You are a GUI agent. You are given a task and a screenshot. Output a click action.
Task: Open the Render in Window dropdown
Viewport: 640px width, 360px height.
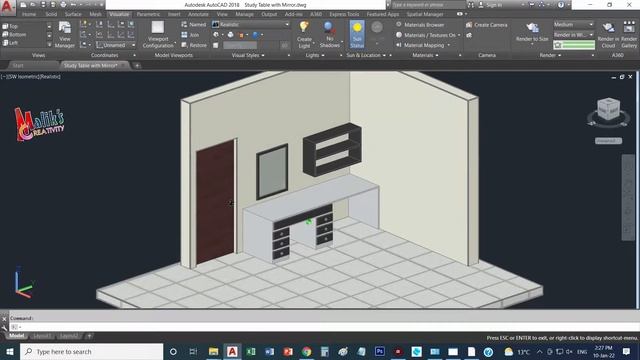pyautogui.click(x=573, y=35)
